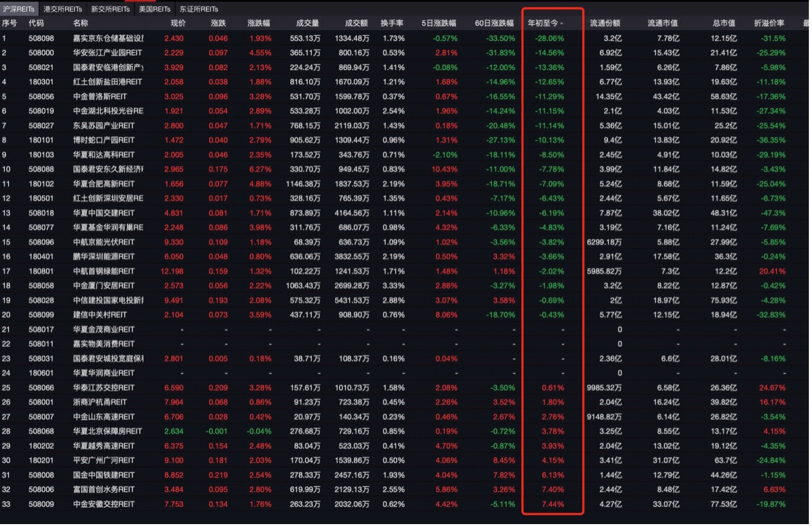Click stock code 180501

click(x=41, y=199)
